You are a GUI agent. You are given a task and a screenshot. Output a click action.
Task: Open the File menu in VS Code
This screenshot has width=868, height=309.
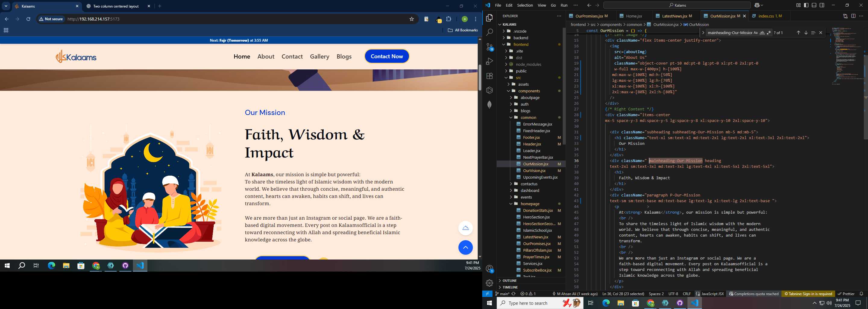coord(498,5)
